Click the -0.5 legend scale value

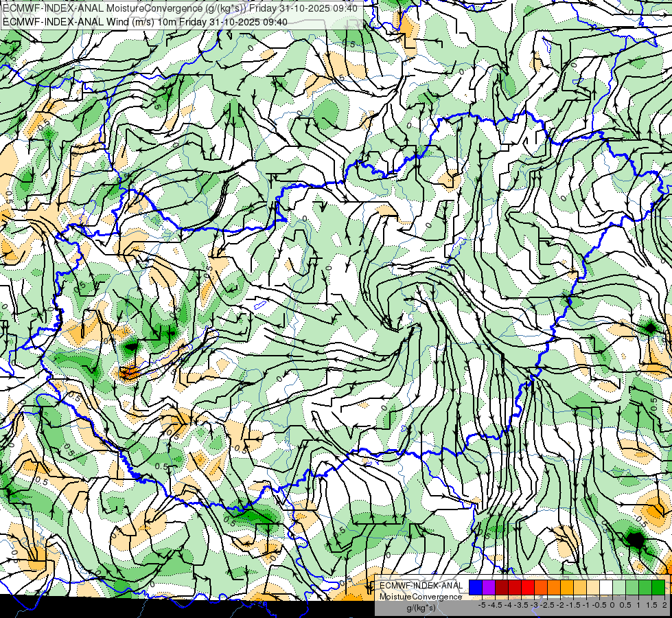(599, 605)
